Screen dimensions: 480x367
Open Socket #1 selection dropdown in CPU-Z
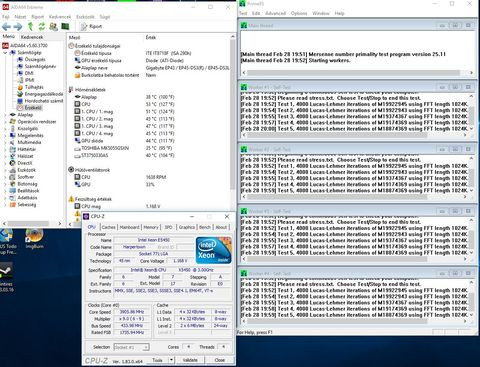[x=131, y=347]
